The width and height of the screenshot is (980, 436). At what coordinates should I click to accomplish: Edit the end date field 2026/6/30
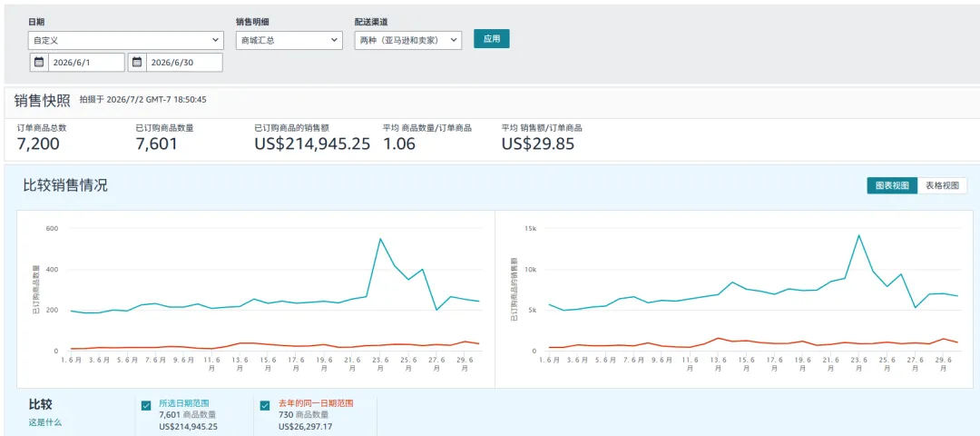(184, 63)
